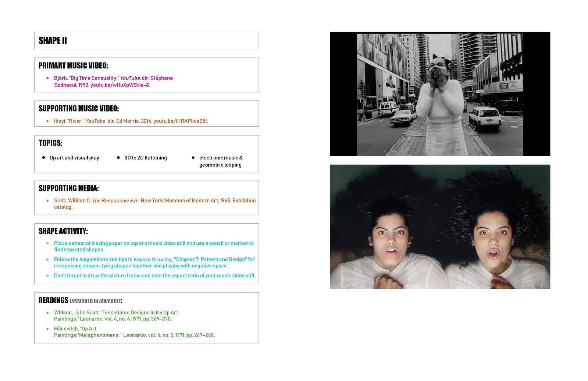Click the TOPICS heading
The image size is (588, 381).
pyautogui.click(x=50, y=143)
